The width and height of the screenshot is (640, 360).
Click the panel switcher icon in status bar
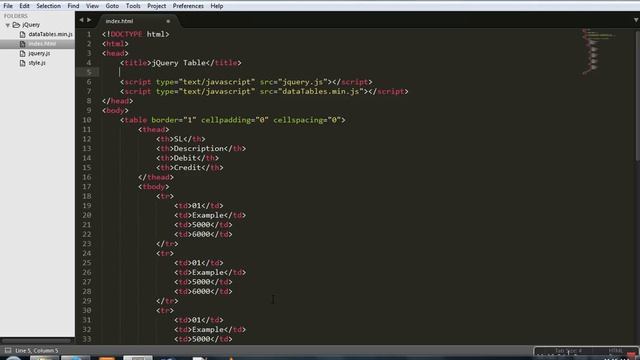point(8,350)
